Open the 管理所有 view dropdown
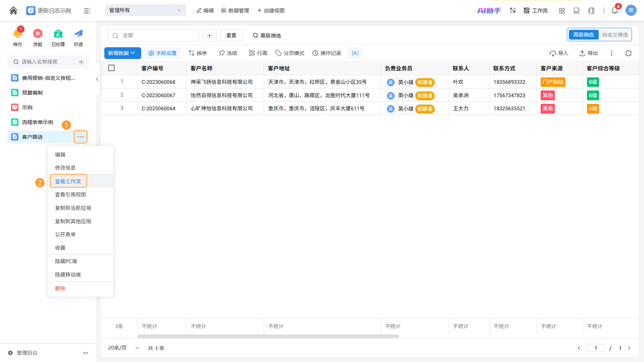Screen dimensions: 644x362 click(x=146, y=10)
